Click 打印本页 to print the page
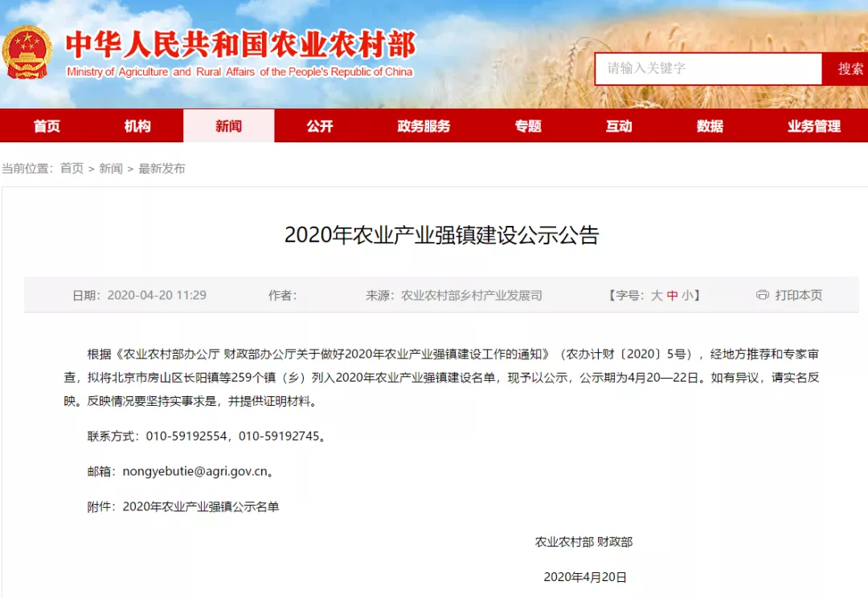 pos(798,295)
